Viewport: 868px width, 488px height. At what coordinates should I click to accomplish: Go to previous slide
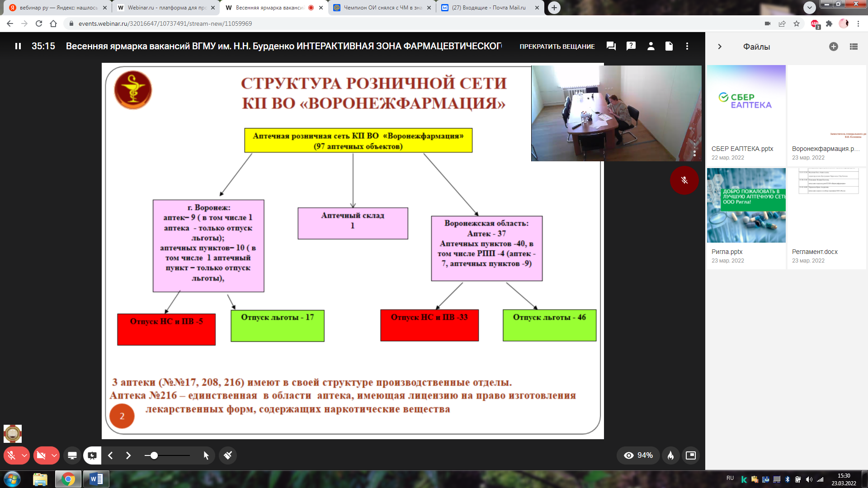pyautogui.click(x=110, y=455)
